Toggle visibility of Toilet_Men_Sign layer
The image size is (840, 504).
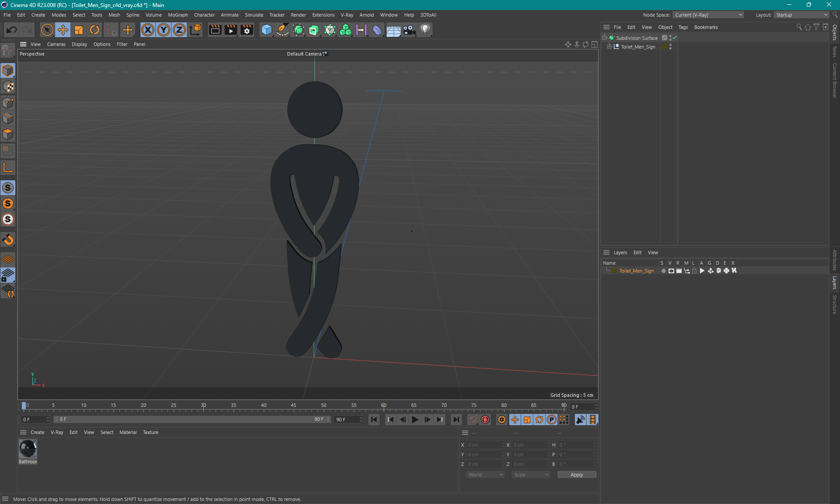tap(671, 271)
